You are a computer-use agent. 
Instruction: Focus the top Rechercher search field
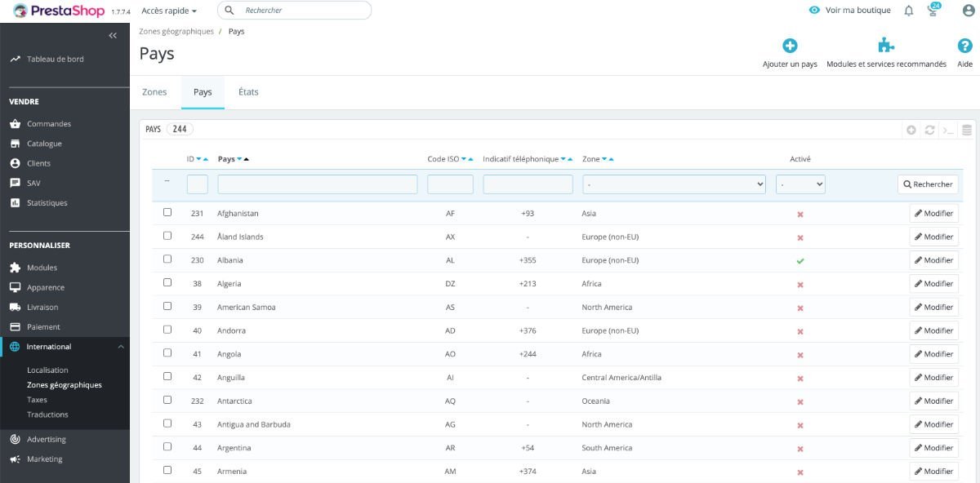294,11
